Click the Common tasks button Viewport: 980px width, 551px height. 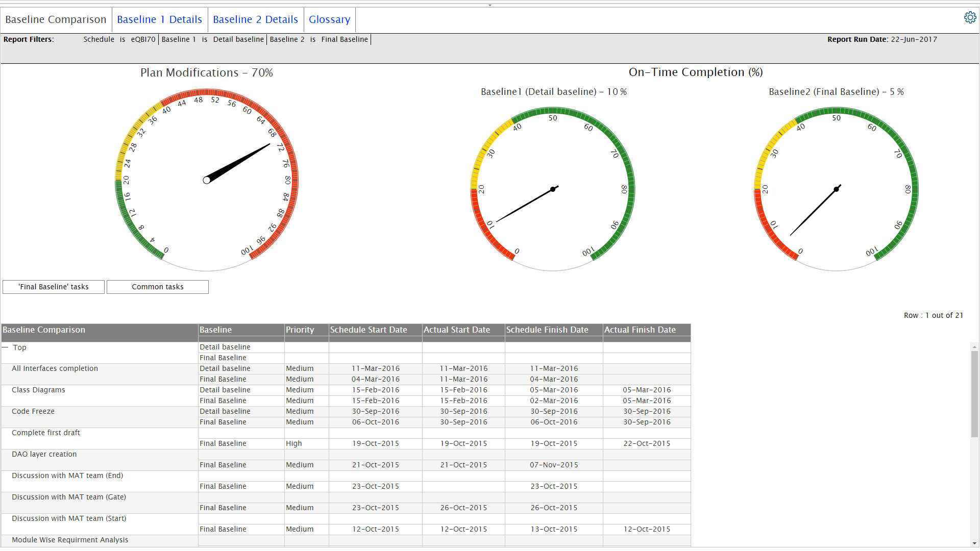click(x=158, y=287)
